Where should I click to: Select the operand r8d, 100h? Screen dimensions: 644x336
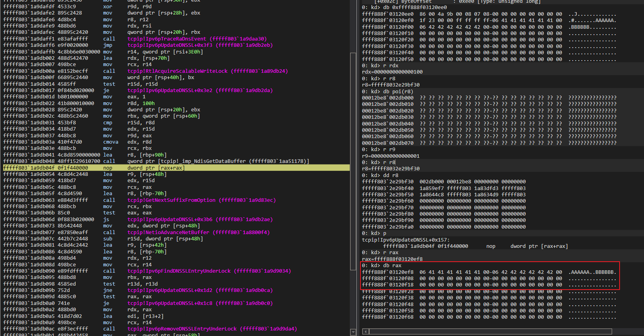(141, 103)
